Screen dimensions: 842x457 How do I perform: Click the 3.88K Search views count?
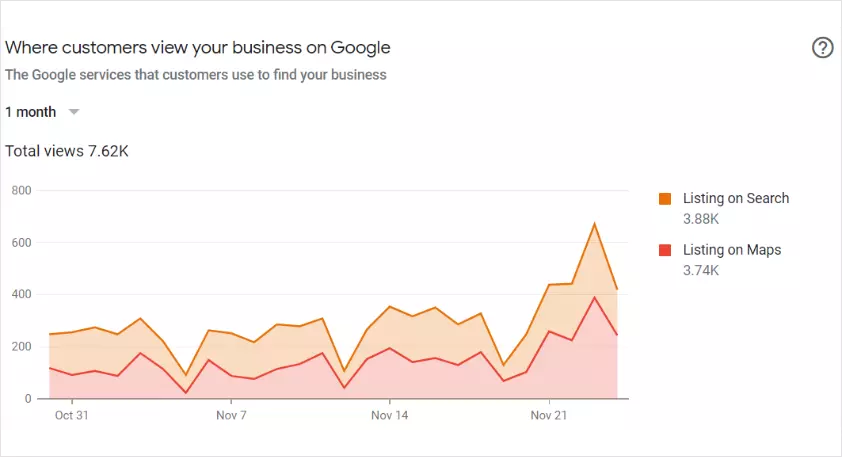tap(703, 218)
